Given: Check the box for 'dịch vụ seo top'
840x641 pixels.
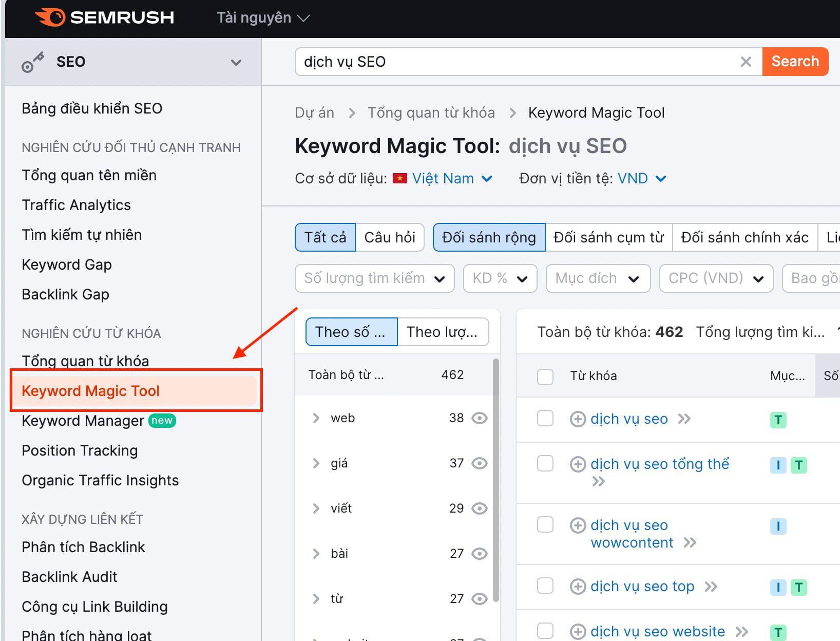Looking at the screenshot, I should tap(545, 586).
